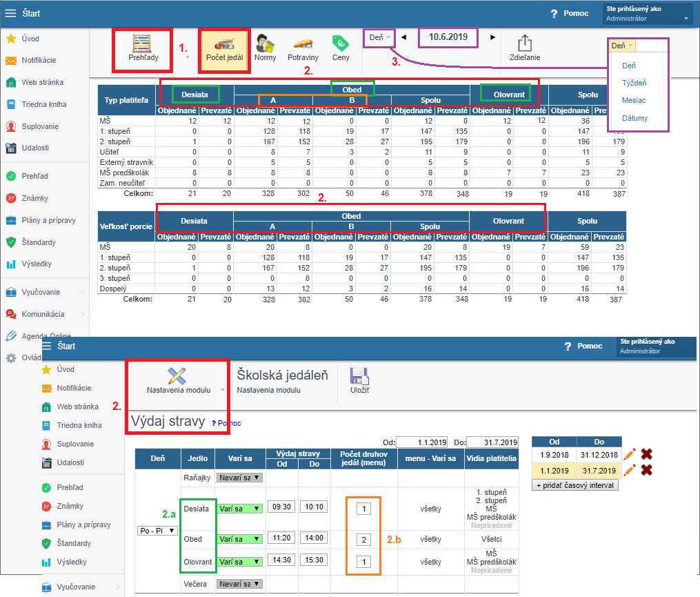Open the Po - Pi day dropdown
This screenshot has width=700, height=597.
[x=157, y=531]
